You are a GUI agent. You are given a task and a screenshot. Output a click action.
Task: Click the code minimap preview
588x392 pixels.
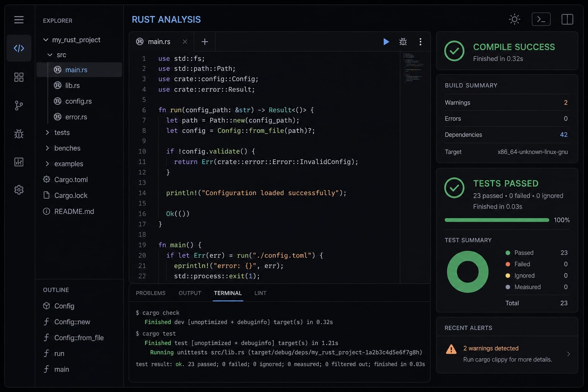[x=413, y=68]
